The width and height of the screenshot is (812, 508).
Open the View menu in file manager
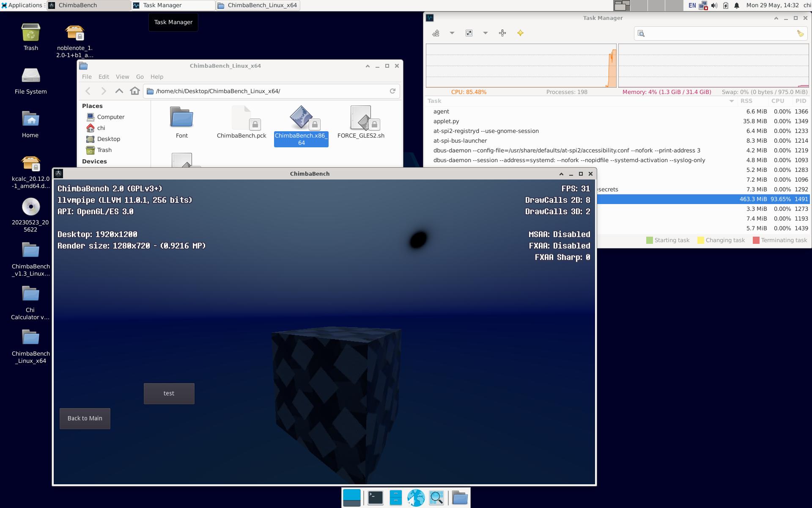click(122, 77)
